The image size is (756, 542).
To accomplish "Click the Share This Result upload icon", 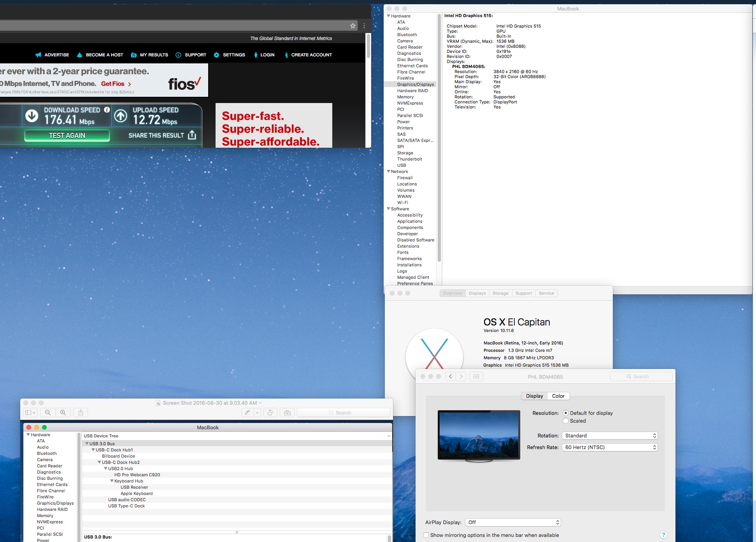I will pyautogui.click(x=192, y=135).
